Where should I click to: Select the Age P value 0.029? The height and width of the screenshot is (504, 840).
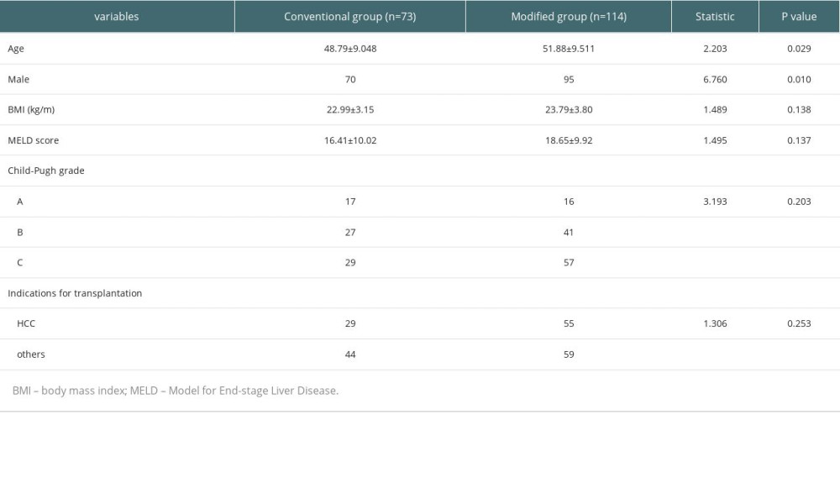pyautogui.click(x=799, y=49)
